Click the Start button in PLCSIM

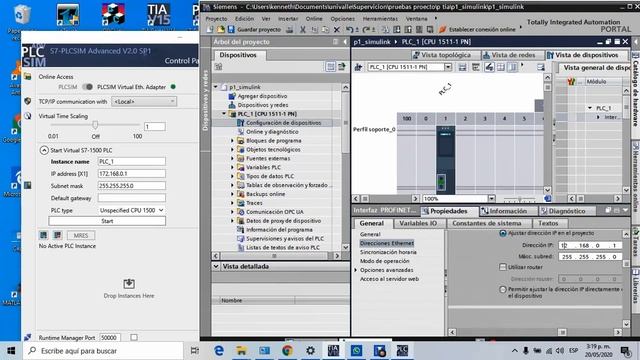tap(107, 221)
